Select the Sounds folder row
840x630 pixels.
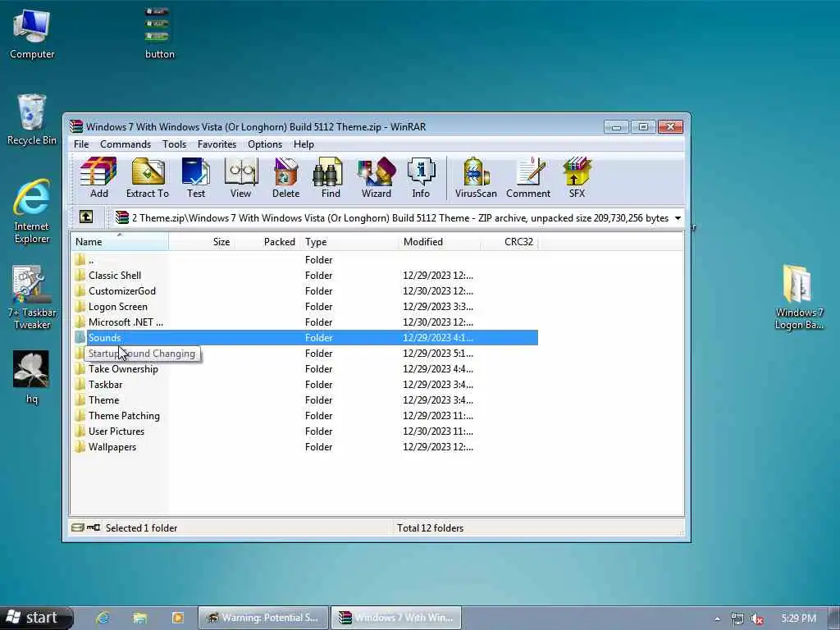click(304, 337)
